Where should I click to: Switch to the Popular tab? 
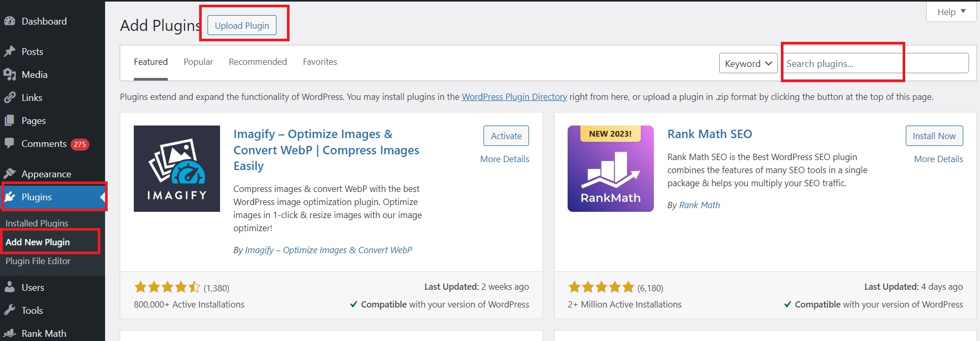tap(198, 62)
